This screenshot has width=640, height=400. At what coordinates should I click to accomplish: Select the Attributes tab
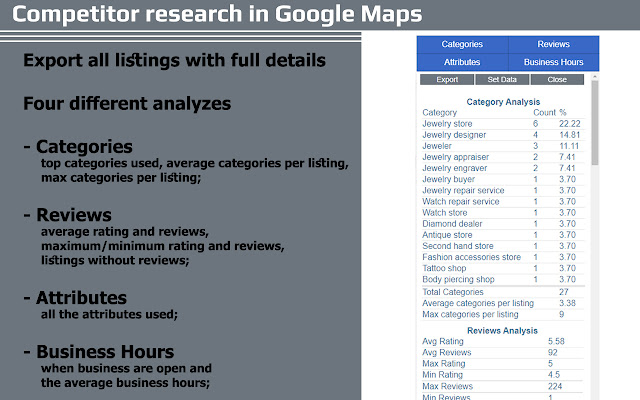point(462,62)
